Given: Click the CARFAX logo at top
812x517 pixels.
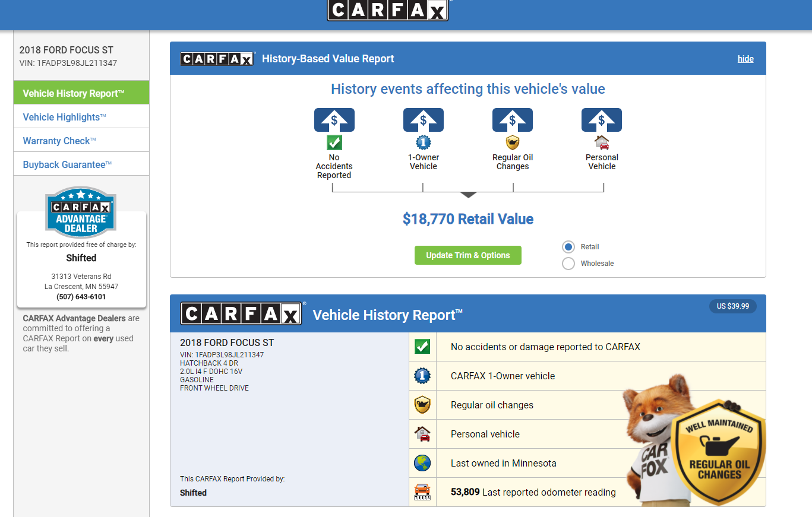Looking at the screenshot, I should tap(388, 10).
